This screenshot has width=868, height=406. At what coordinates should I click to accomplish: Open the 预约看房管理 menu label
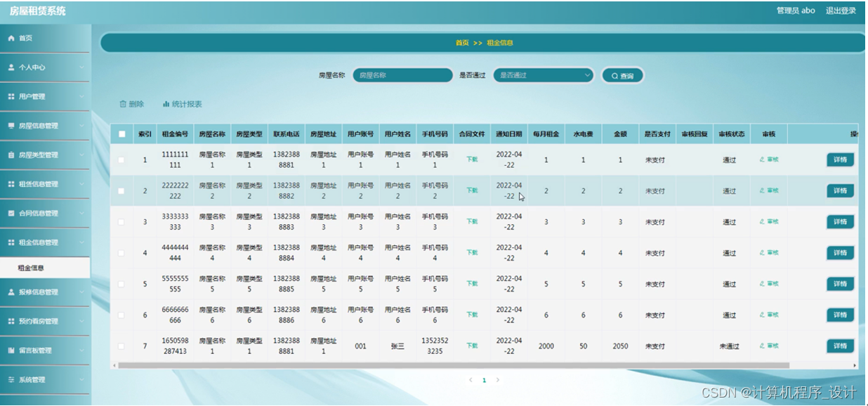tap(39, 321)
